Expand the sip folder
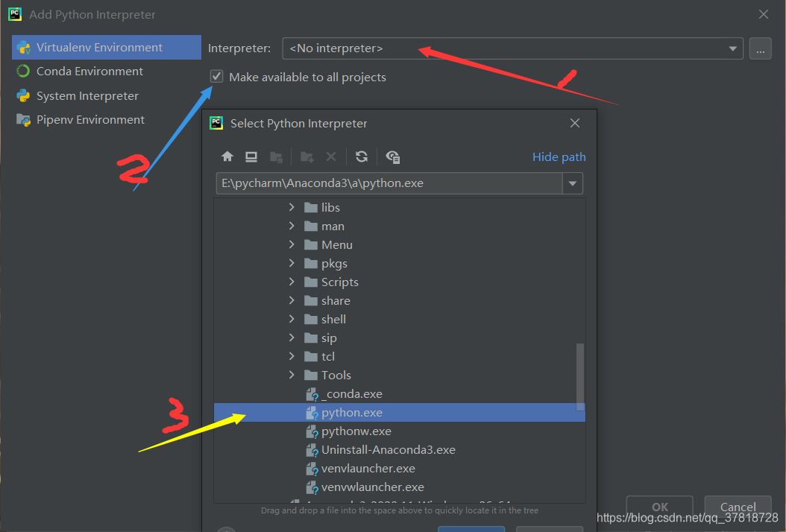The image size is (786, 532). click(x=292, y=338)
